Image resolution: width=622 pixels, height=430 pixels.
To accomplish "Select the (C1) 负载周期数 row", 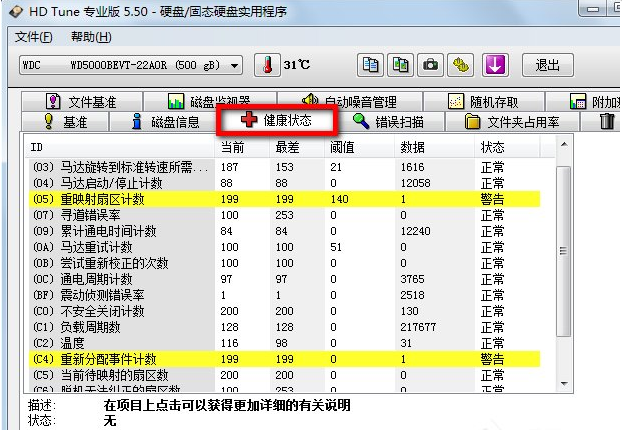I will tap(284, 327).
